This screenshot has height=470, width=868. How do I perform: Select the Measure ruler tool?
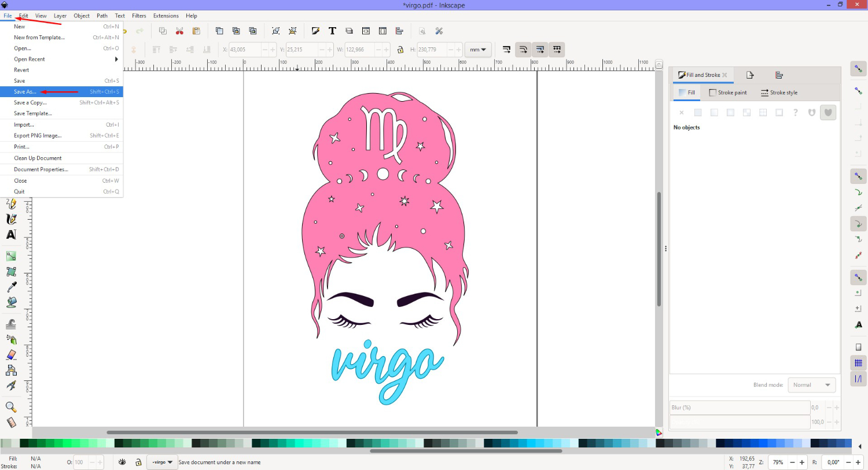coord(11,423)
